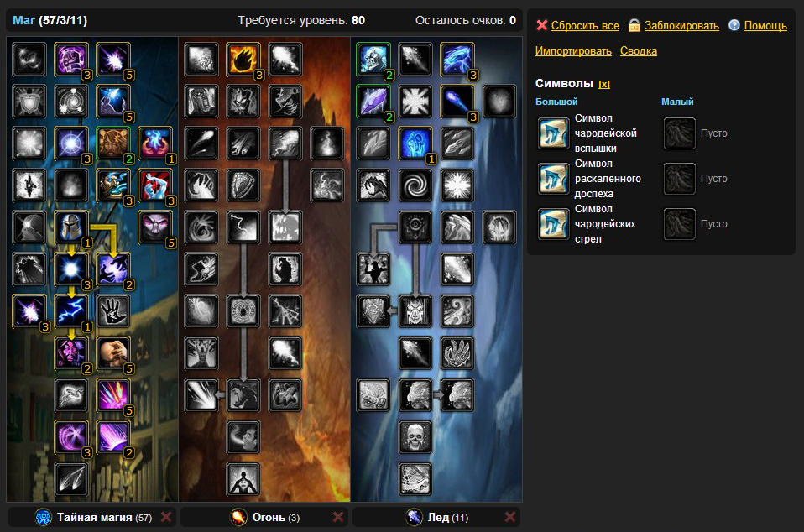The height and width of the screenshot is (532, 804).
Task: Select the unlit standing figure Fire talent
Action: click(x=243, y=480)
